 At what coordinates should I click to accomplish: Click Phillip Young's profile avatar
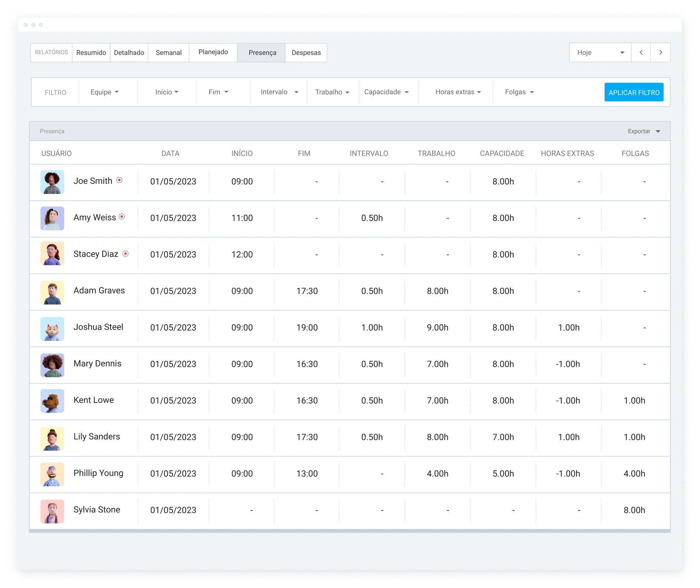coord(52,474)
